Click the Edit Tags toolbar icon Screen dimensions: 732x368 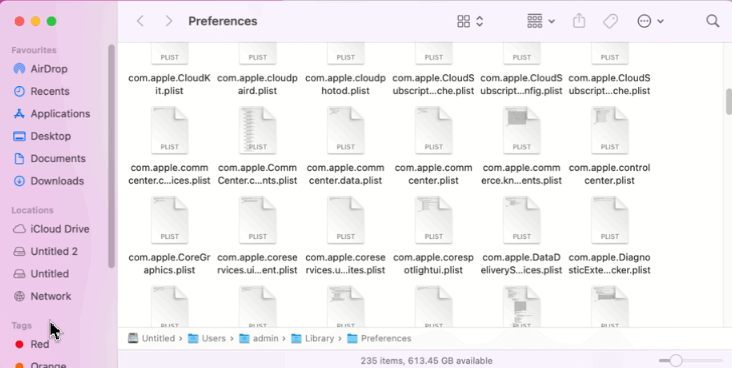click(x=611, y=21)
